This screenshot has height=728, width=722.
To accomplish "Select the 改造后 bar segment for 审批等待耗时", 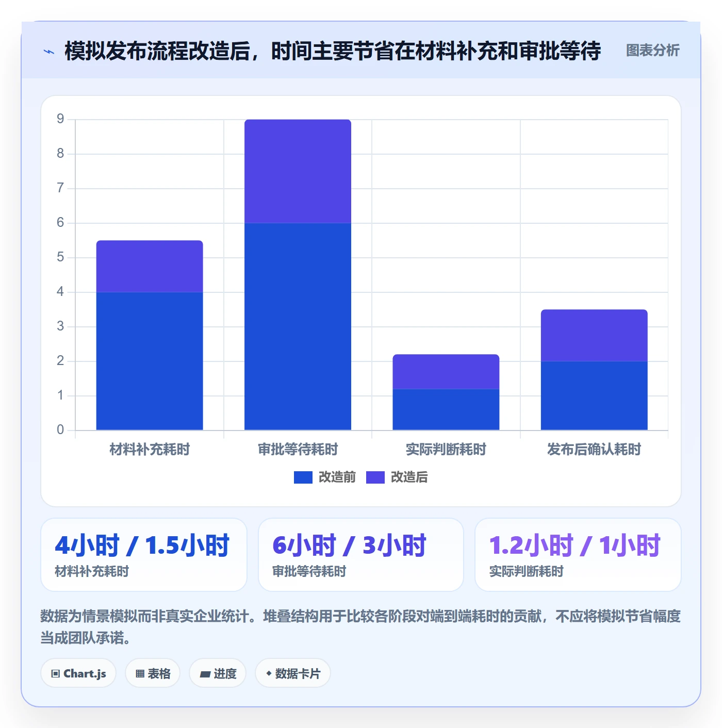I will pos(298,171).
